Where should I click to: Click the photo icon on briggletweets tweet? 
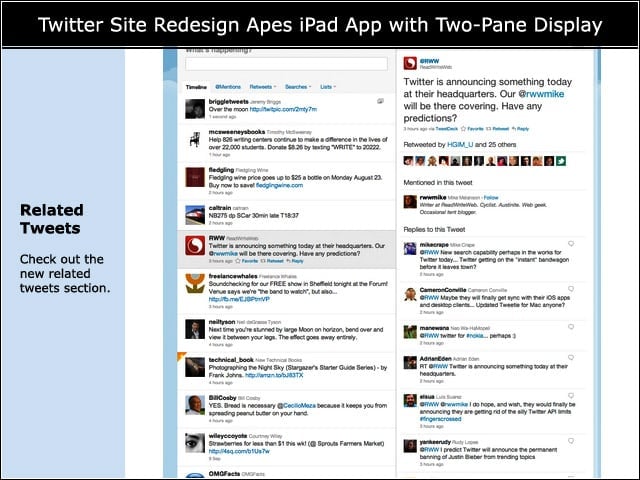[x=380, y=101]
